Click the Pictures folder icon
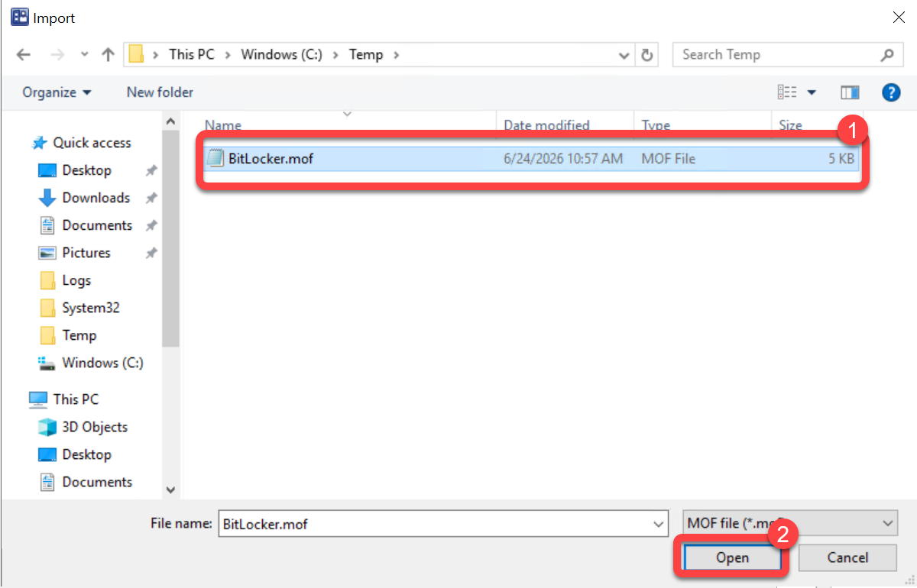This screenshot has width=917, height=588. pyautogui.click(x=47, y=253)
